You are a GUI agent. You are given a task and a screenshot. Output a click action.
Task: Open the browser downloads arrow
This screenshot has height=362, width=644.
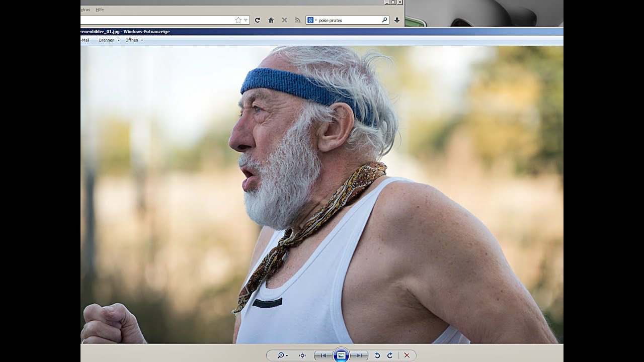397,20
